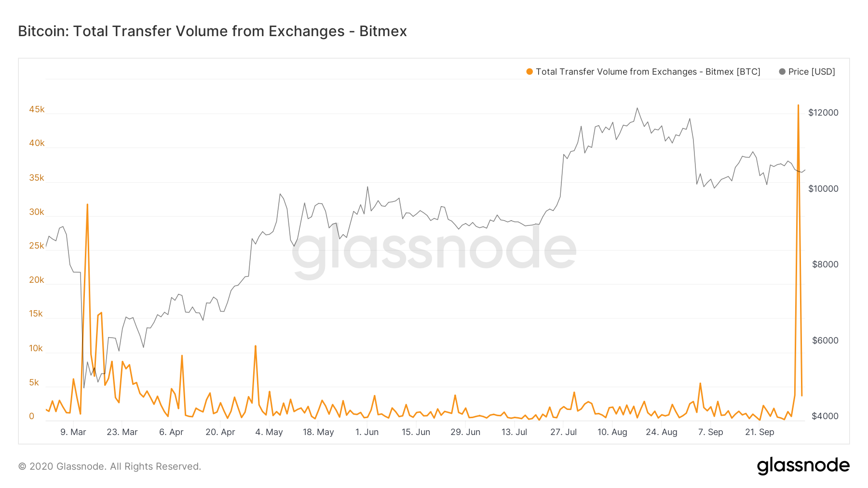Screen dimensions: 868x488
Task: Click the "25k" left axis label
Action: point(37,246)
